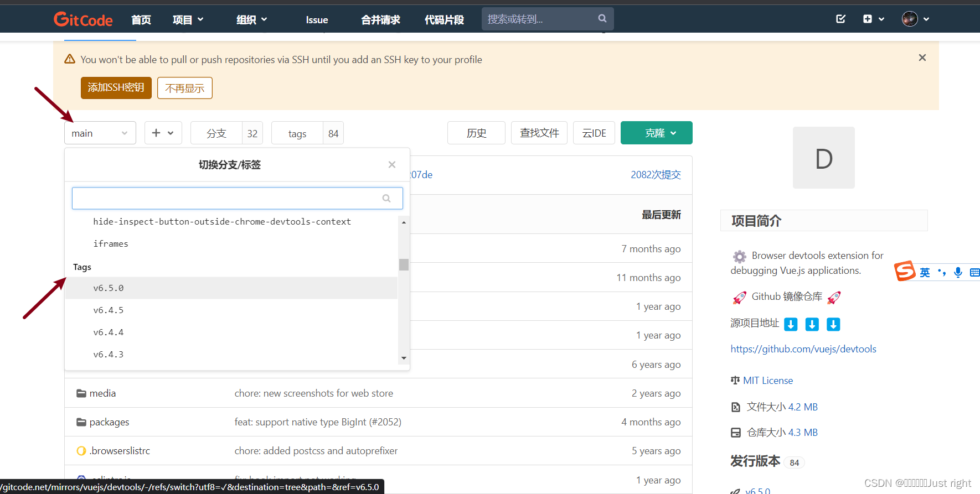The image size is (980, 494).
Task: Expand the 克隆 clone dropdown
Action: (657, 133)
